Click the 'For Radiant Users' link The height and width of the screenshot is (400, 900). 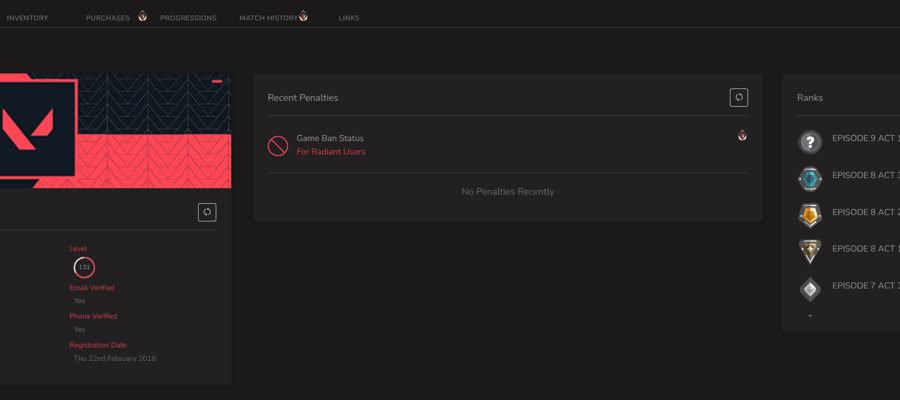pyautogui.click(x=331, y=152)
